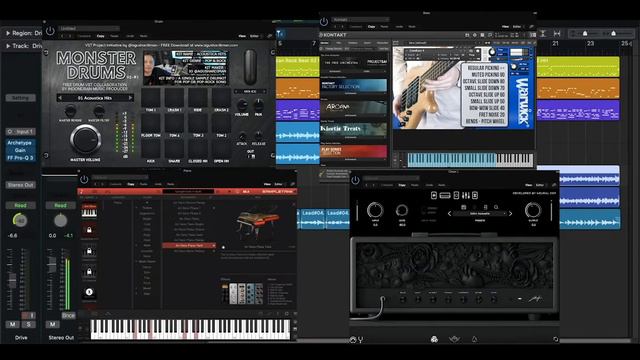Select next amp preset with right chevron
The width and height of the screenshot is (640, 360).
pyautogui.click(x=510, y=213)
